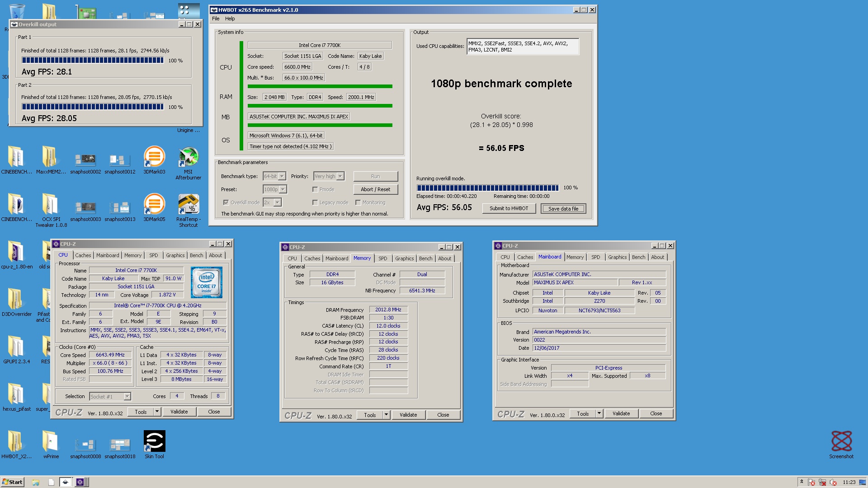Click the Abort / Reset button

tap(376, 189)
